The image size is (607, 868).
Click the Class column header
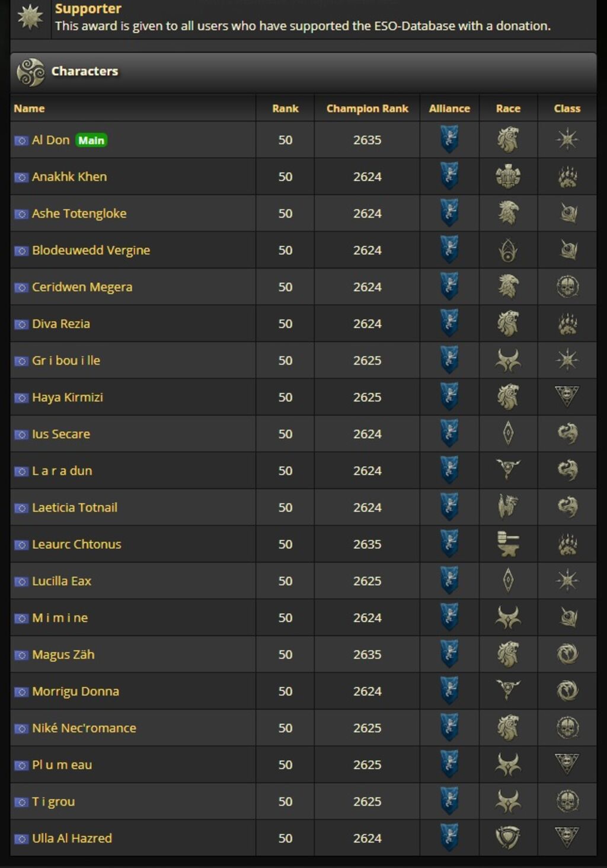click(x=567, y=108)
